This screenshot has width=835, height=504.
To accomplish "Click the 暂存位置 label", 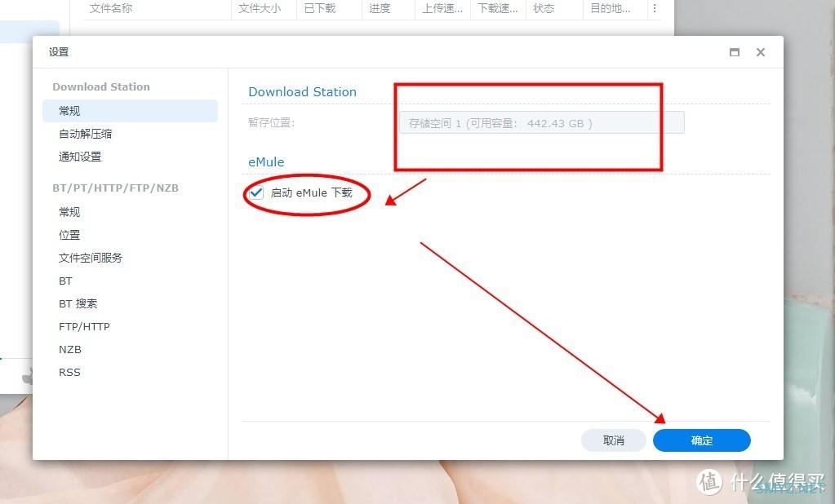I will click(x=271, y=122).
